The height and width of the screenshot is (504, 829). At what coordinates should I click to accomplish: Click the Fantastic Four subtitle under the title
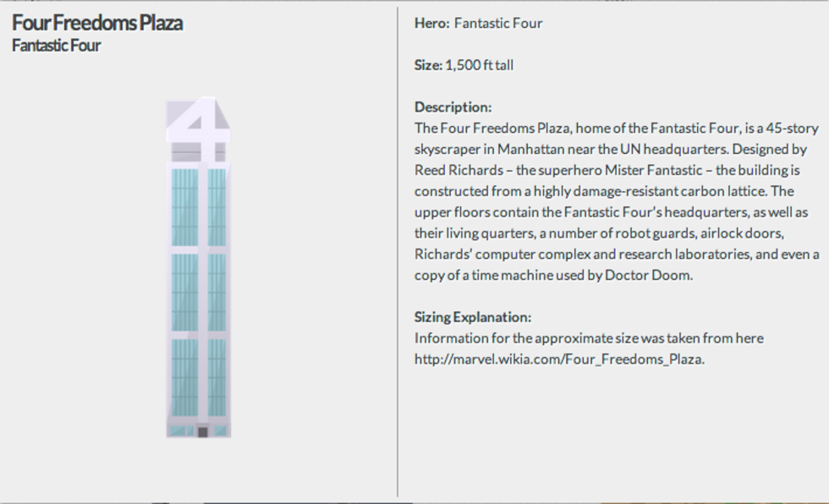(x=57, y=46)
